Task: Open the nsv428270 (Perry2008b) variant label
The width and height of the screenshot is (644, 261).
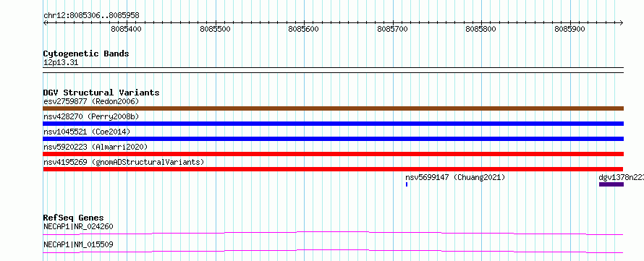Action: [91, 116]
